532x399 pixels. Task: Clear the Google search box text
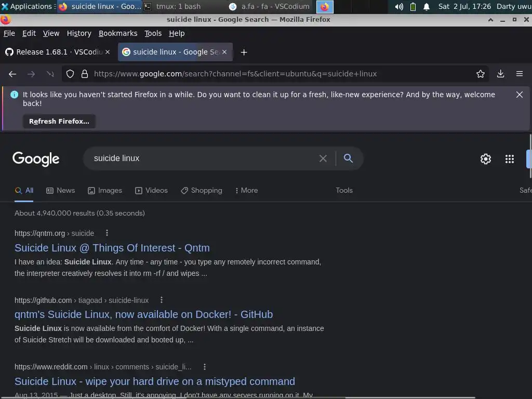[x=323, y=158]
